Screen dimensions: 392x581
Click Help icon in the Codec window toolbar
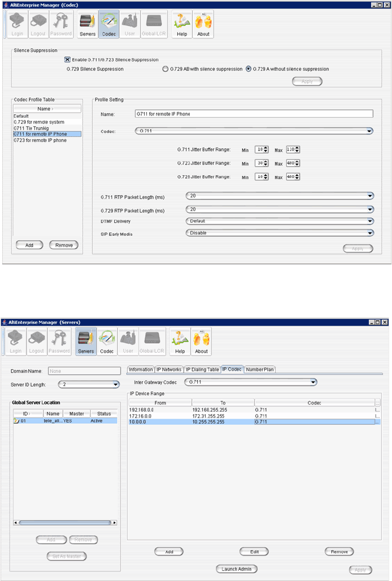pos(182,24)
